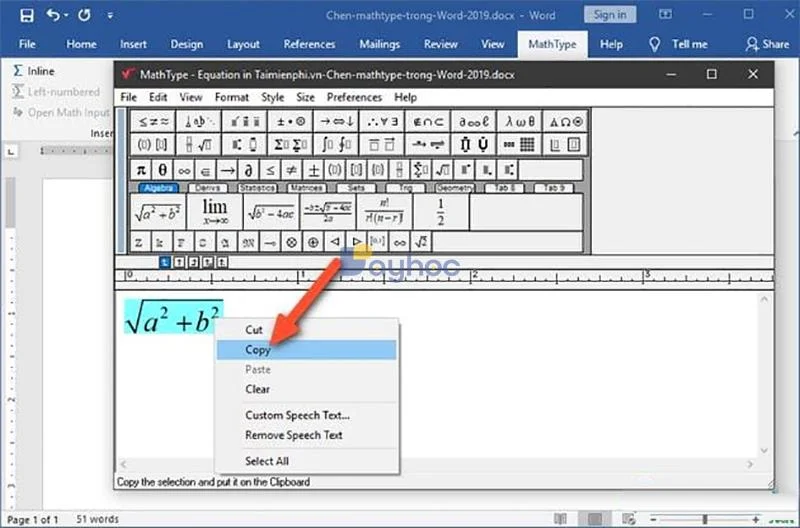Choose Copy from the context menu
The image size is (800, 528).
click(x=307, y=350)
